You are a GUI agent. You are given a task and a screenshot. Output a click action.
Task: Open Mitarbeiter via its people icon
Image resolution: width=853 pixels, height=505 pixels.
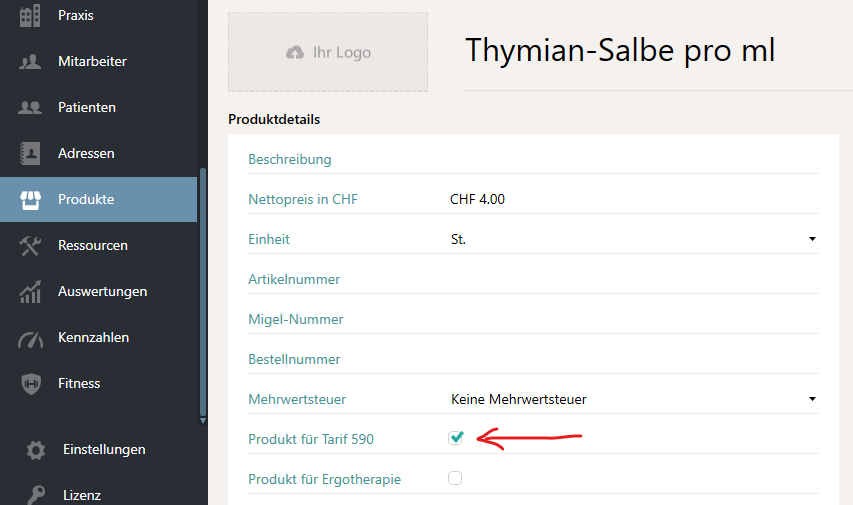click(30, 61)
